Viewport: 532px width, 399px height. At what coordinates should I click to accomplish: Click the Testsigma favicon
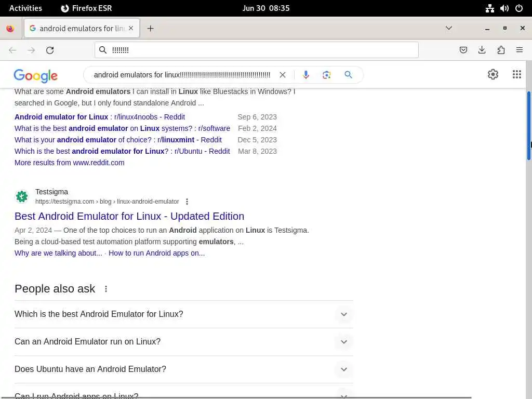[22, 196]
